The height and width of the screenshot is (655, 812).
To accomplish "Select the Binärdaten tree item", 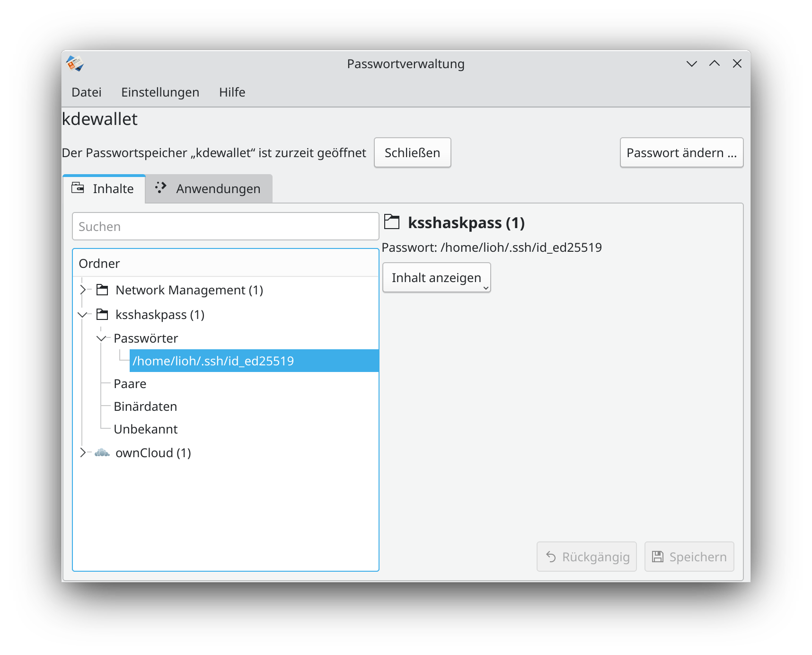I will pyautogui.click(x=145, y=407).
